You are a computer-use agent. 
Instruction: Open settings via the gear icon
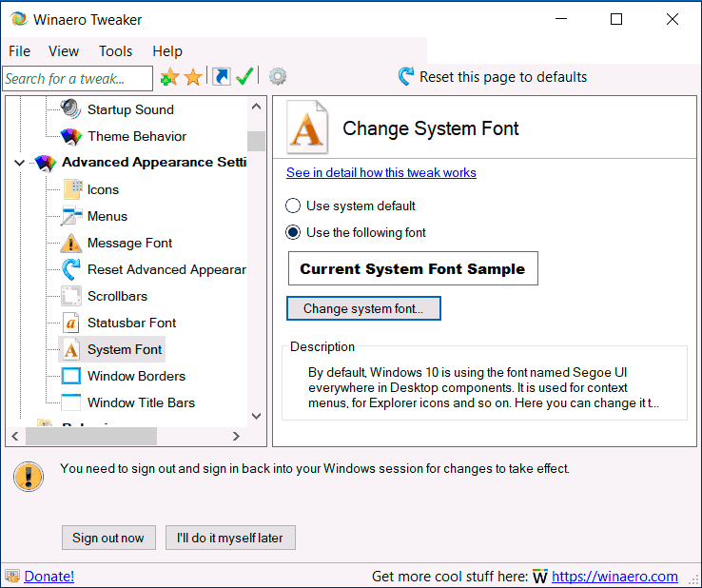278,76
